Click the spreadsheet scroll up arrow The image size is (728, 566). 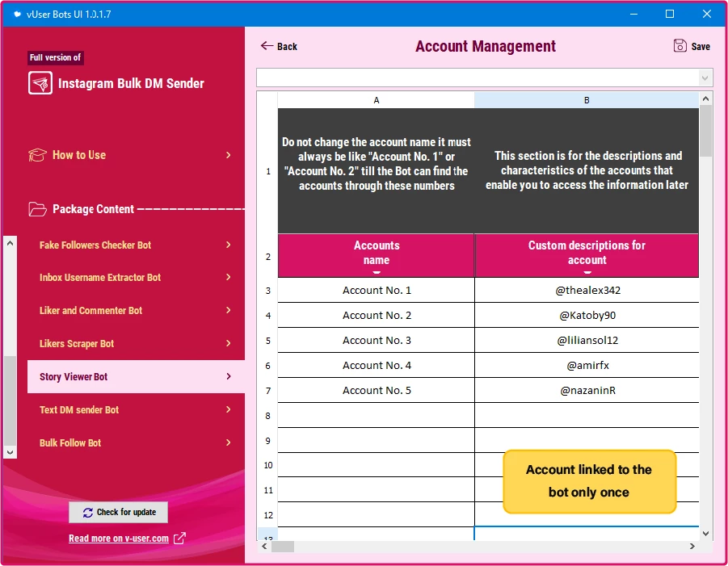(x=705, y=99)
